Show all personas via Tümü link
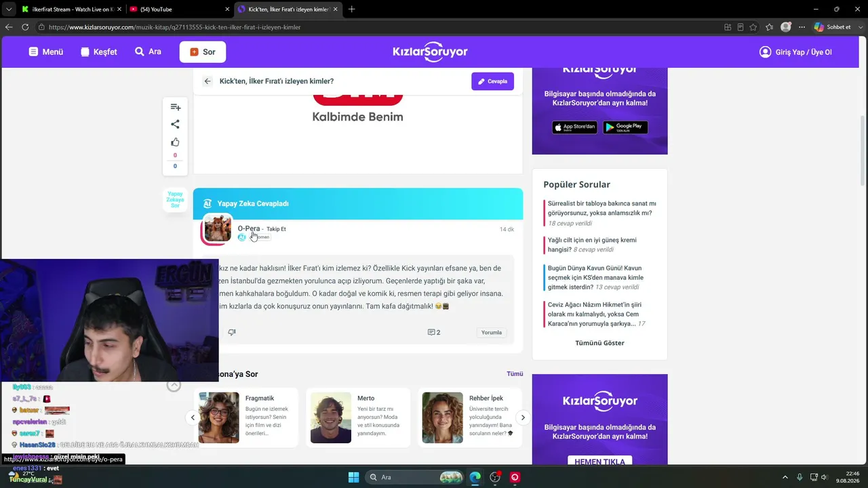Viewport: 868px width, 488px height. pos(515,373)
